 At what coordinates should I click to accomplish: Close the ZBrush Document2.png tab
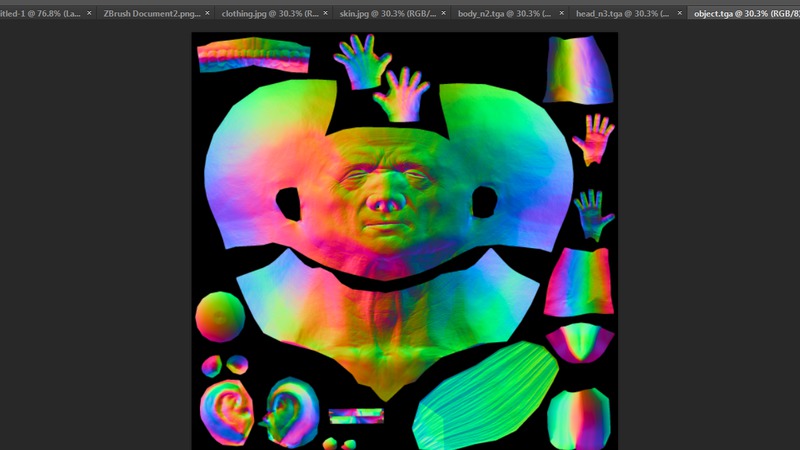[x=207, y=13]
